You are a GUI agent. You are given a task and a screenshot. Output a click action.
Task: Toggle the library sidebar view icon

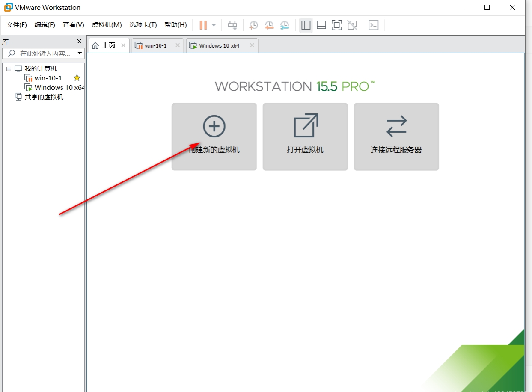306,25
